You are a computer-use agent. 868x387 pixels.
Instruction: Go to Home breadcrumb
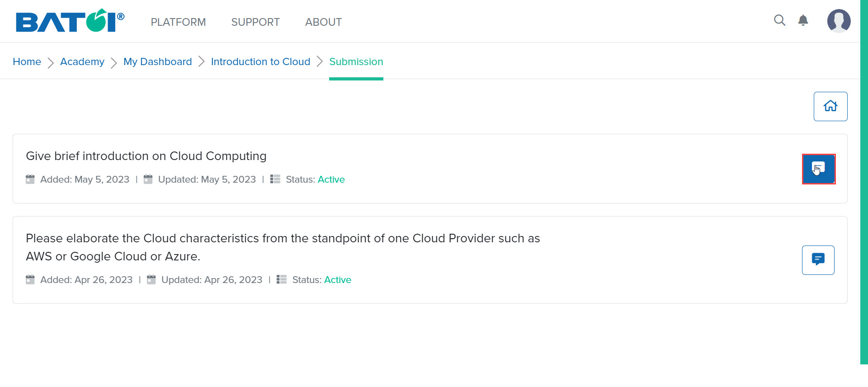point(27,61)
